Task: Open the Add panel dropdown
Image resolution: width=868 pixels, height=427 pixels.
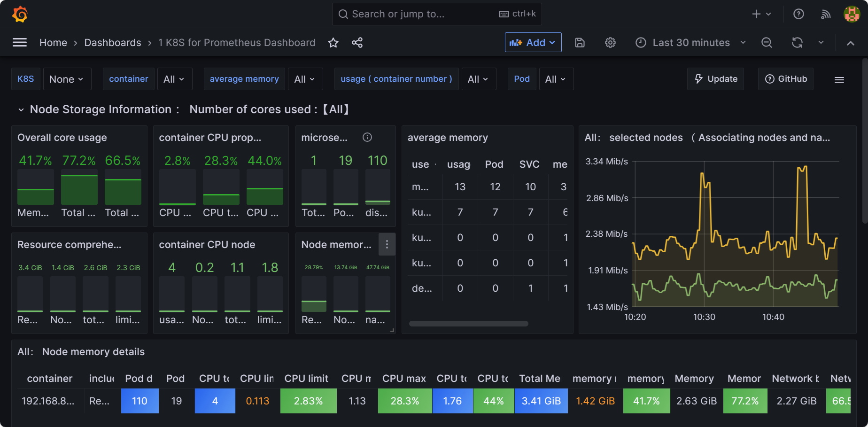Action: click(x=533, y=42)
